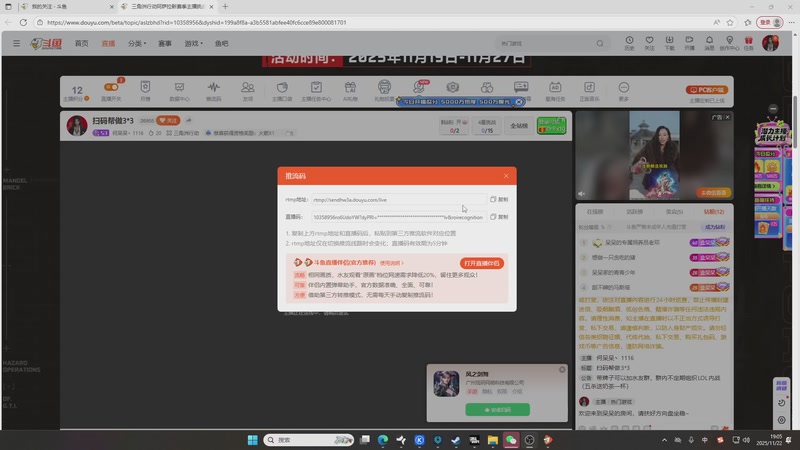Switch to the 钻粉(12) tab
Screen dimensions: 800x450
[714, 212]
